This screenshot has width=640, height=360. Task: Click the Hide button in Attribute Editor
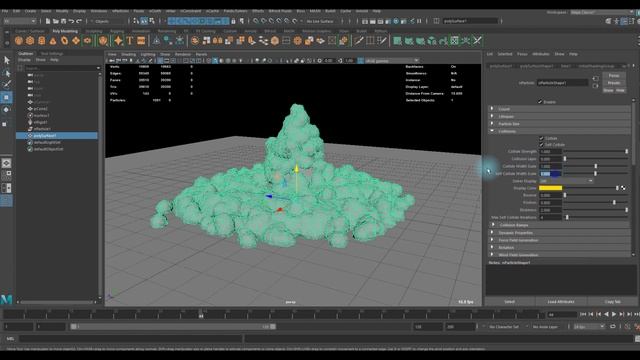620,90
